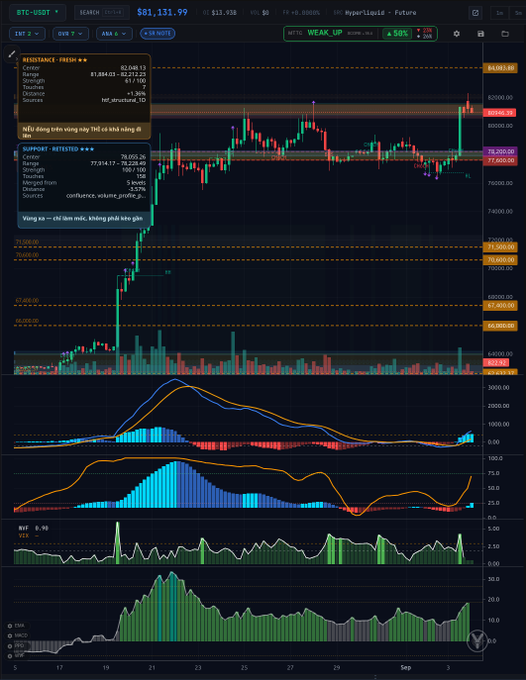Expand the ANA 6 analysis dropdown

(114, 34)
